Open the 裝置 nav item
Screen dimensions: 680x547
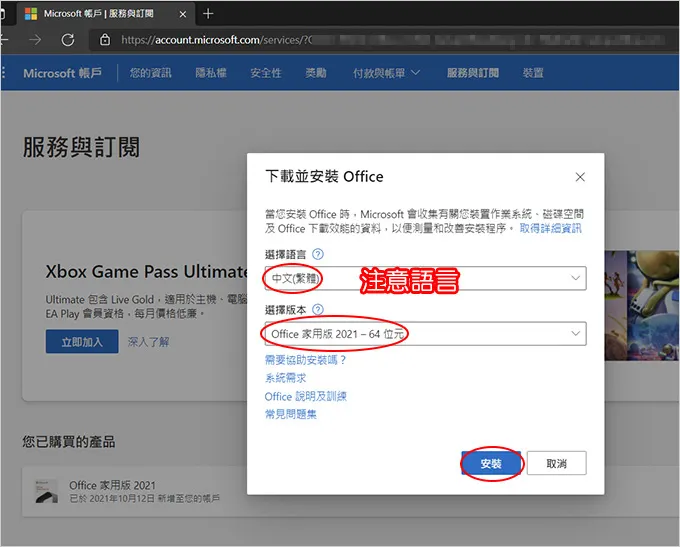533,73
